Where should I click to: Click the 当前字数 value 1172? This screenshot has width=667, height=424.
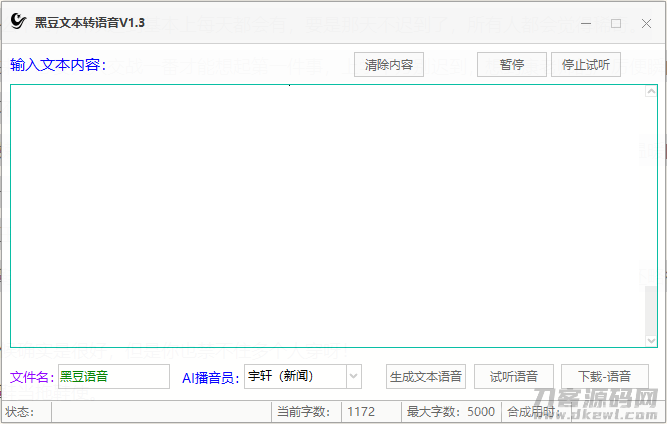(x=361, y=412)
